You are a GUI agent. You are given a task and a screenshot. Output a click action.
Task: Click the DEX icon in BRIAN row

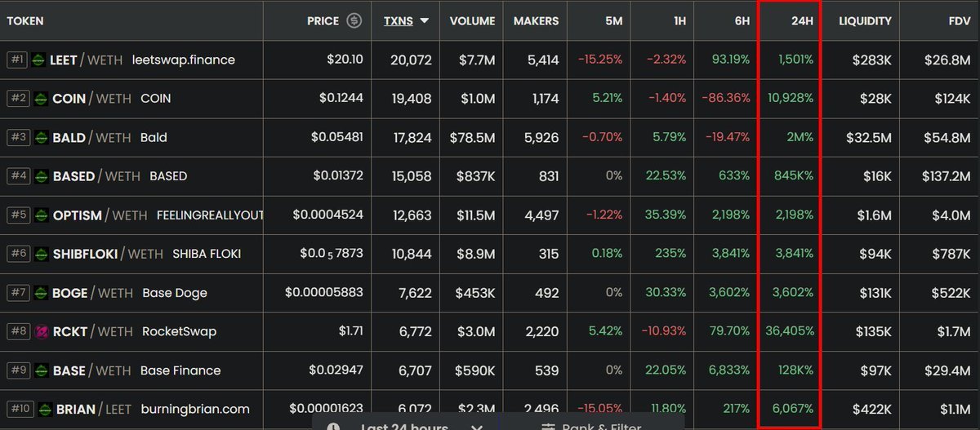point(44,409)
